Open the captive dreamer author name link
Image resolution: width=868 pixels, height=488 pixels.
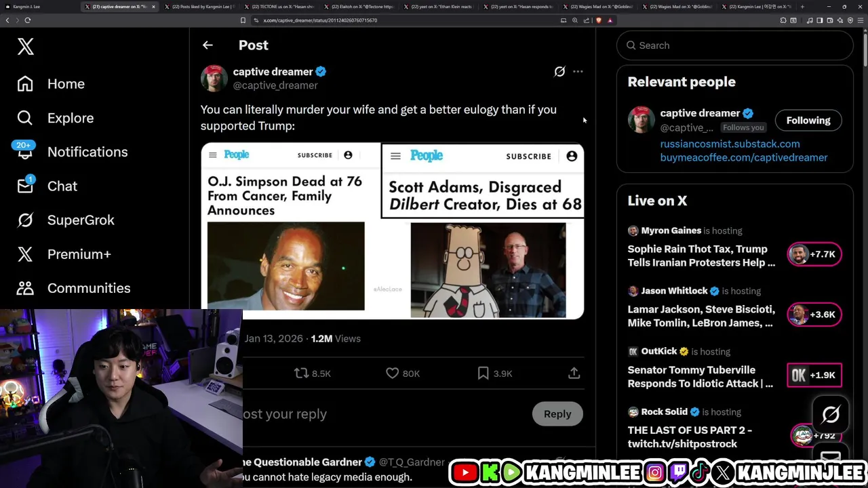pyautogui.click(x=273, y=71)
